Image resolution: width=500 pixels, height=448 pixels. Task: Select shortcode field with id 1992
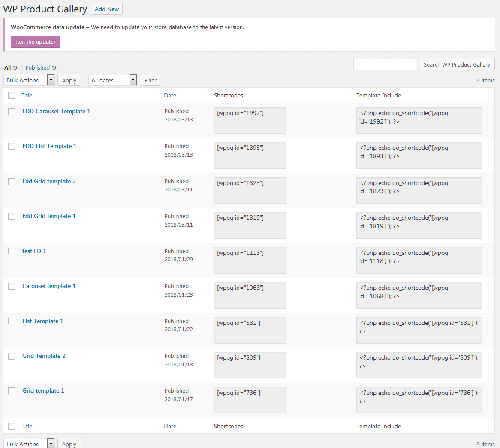250,120
